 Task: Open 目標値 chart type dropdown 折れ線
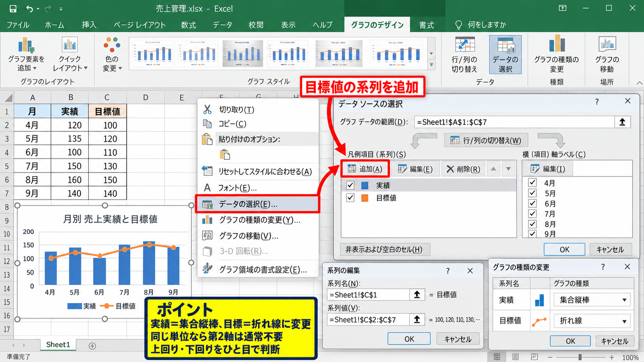[x=592, y=321]
